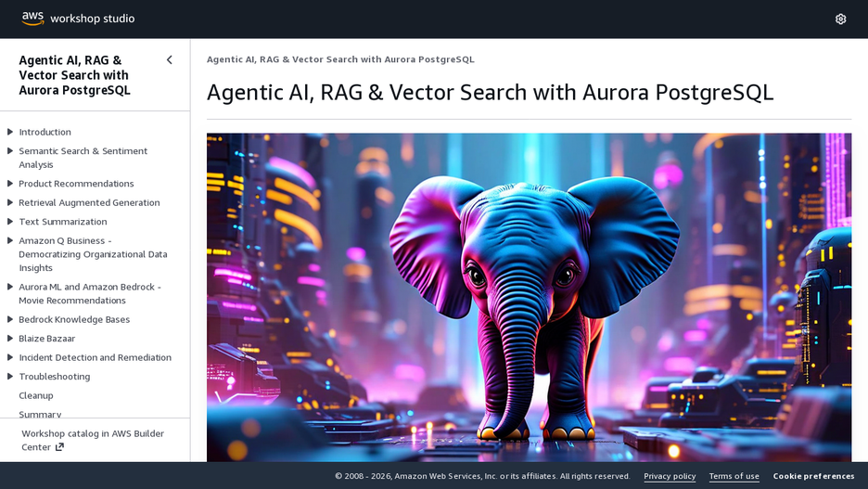
Task: Open Cookie preferences
Action: click(x=814, y=476)
